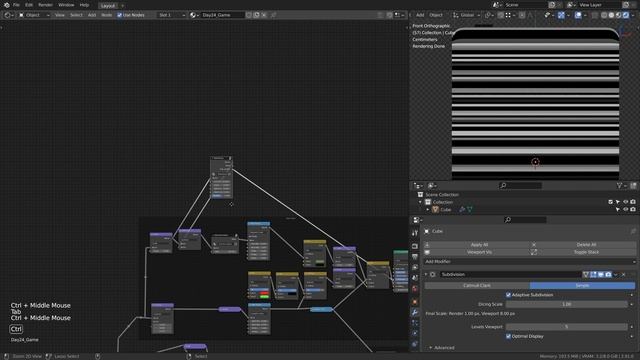Open the Render properties tab

pyautogui.click(x=415, y=246)
